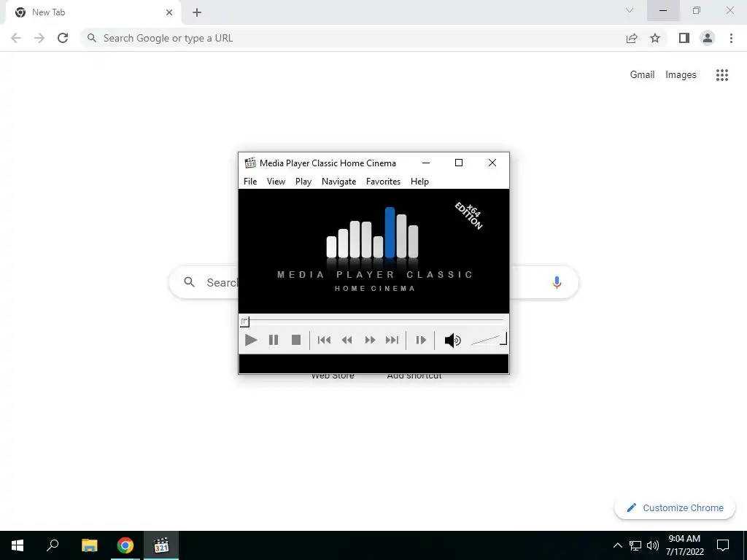Toggle Chrome side panel
Viewport: 747px width, 560px height.
point(684,38)
